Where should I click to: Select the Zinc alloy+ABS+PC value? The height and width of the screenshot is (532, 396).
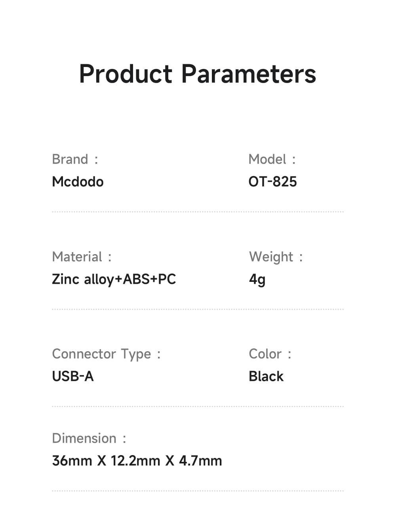[114, 279]
